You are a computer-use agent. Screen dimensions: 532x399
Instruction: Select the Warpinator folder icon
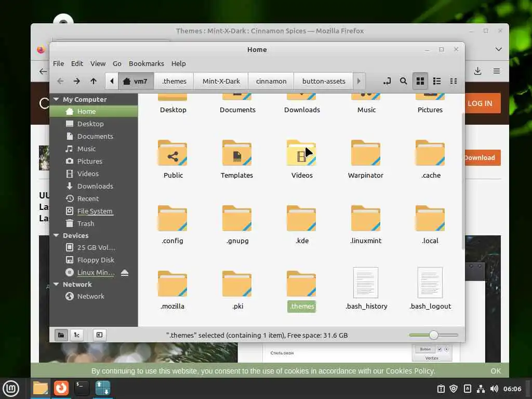(x=366, y=153)
